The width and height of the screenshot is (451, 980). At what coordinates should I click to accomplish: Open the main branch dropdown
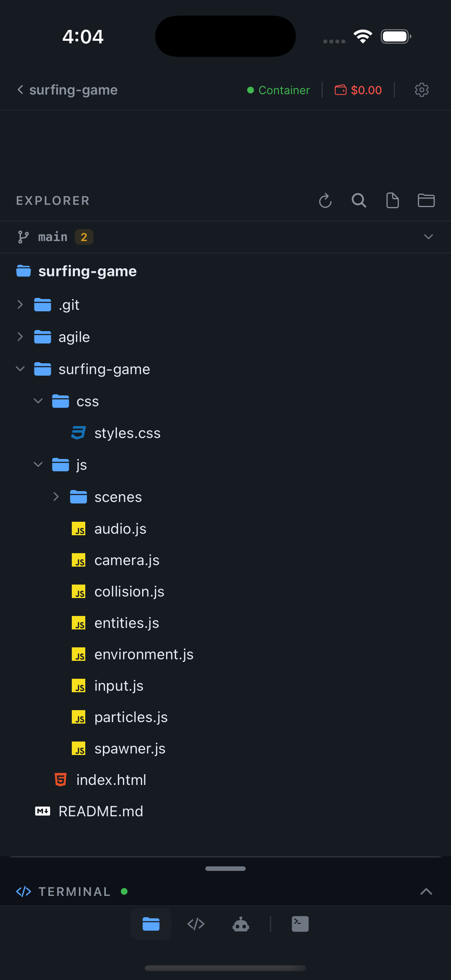429,237
